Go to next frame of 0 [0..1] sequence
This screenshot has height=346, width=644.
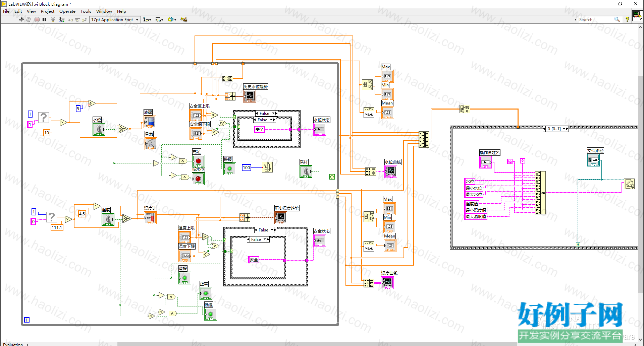(567, 129)
